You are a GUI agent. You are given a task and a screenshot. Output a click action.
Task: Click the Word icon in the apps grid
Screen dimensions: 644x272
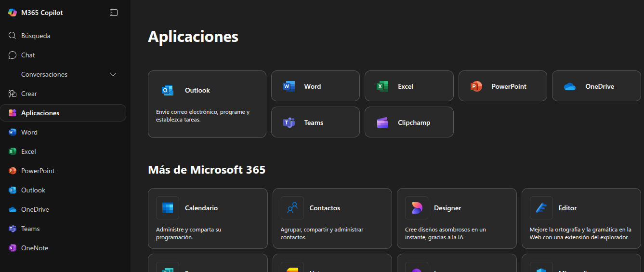tap(289, 86)
